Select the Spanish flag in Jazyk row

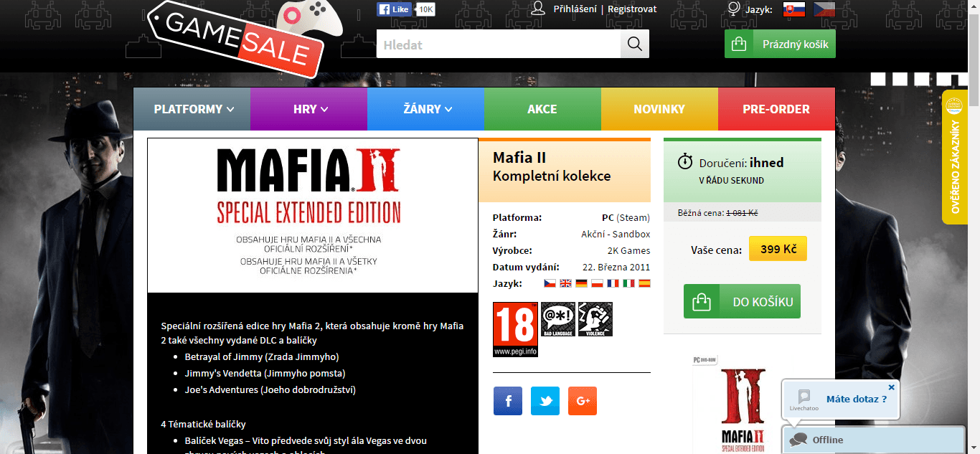(x=644, y=283)
